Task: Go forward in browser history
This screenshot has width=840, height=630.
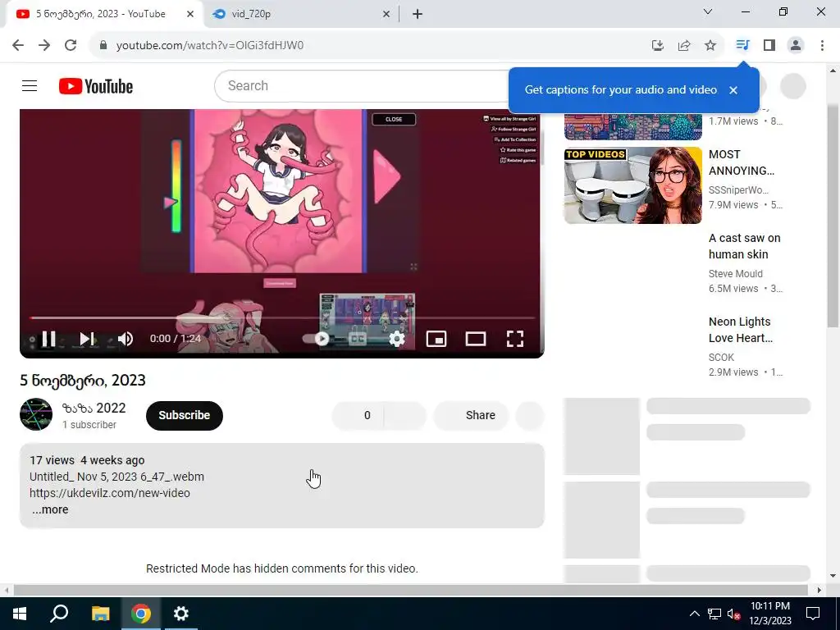Action: pos(44,45)
